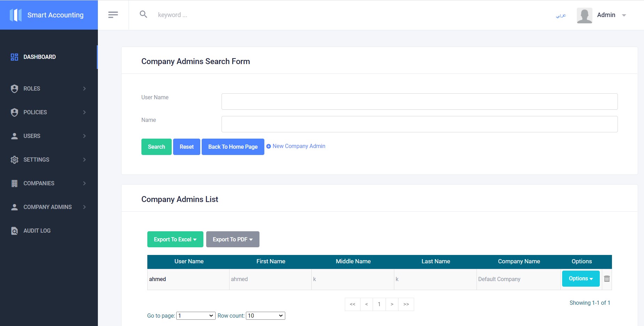Viewport: 644px width, 326px height.
Task: Click the Audit Log sidebar icon
Action: point(14,231)
